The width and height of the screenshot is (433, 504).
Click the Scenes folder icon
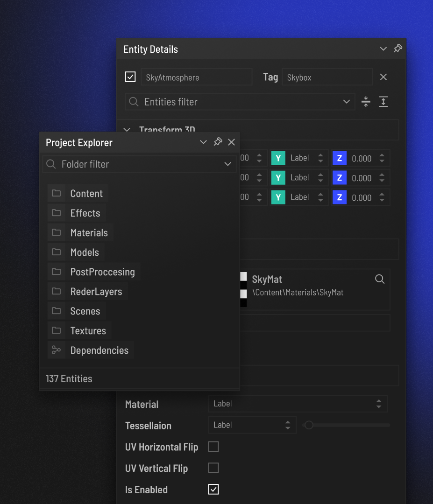click(57, 311)
